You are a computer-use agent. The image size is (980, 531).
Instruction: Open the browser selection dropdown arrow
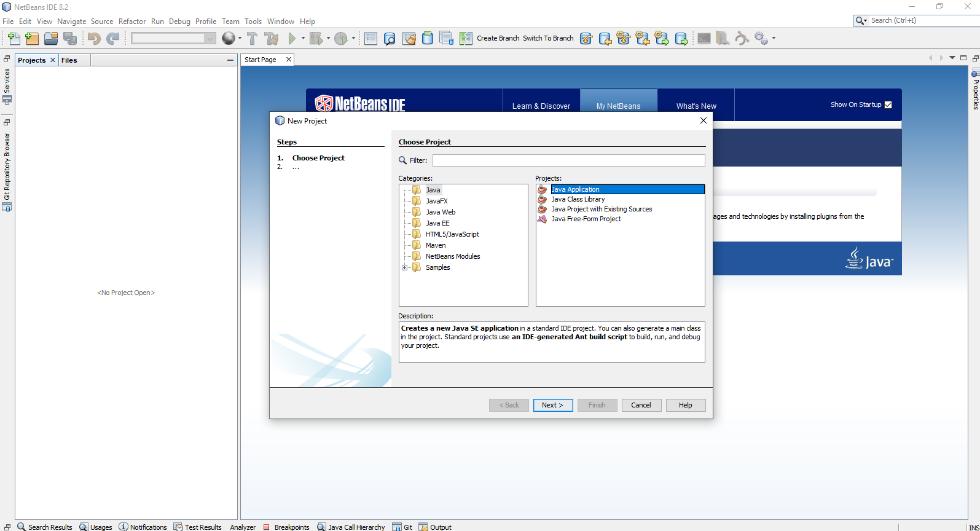coord(240,38)
